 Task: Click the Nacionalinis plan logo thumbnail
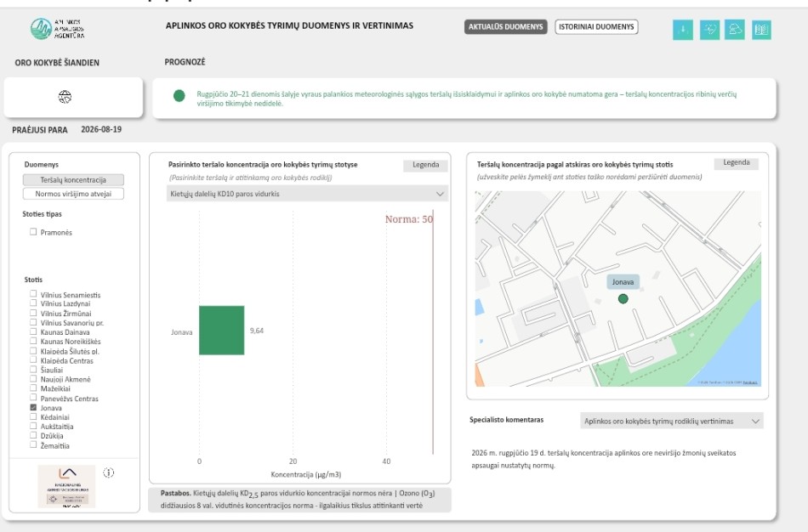click(66, 486)
